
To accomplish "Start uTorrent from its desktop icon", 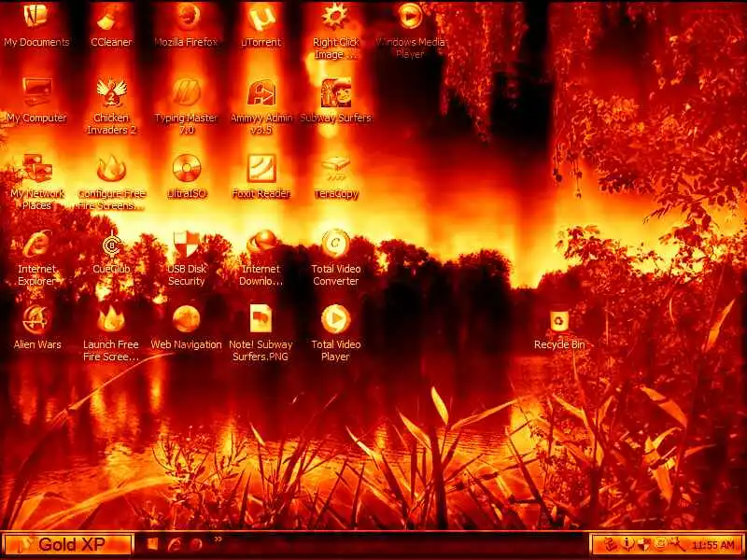I will [261, 25].
